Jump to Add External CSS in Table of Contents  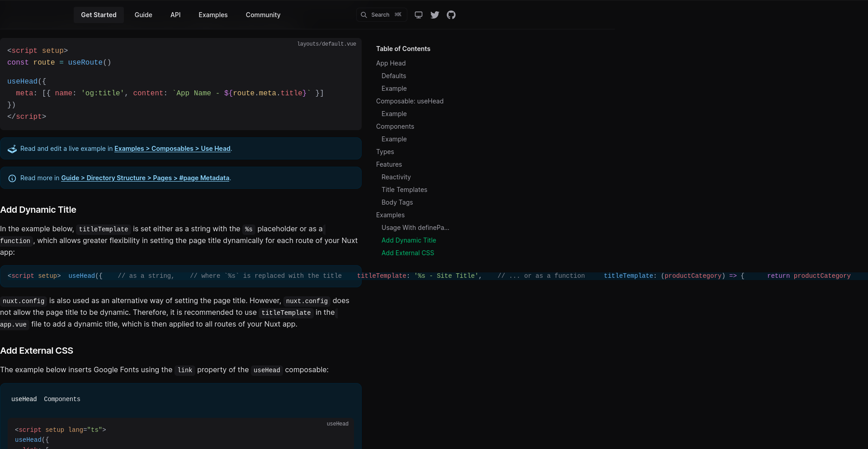(407, 253)
